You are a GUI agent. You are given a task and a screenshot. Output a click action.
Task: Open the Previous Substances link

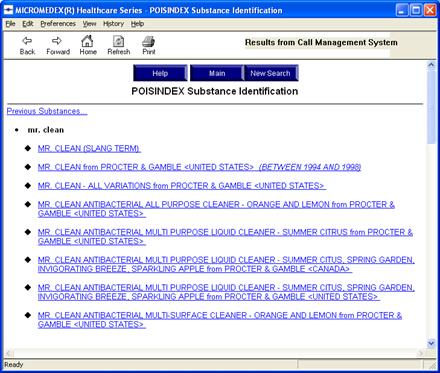pos(47,111)
